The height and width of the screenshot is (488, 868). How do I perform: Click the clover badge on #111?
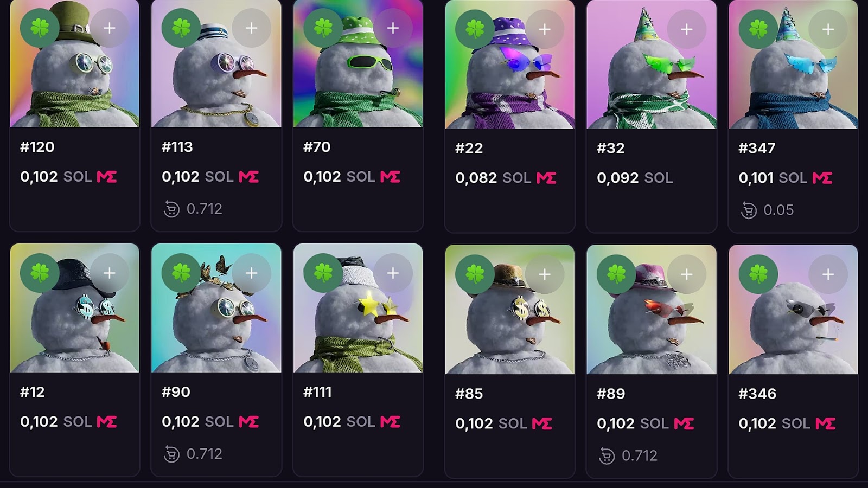pos(323,273)
